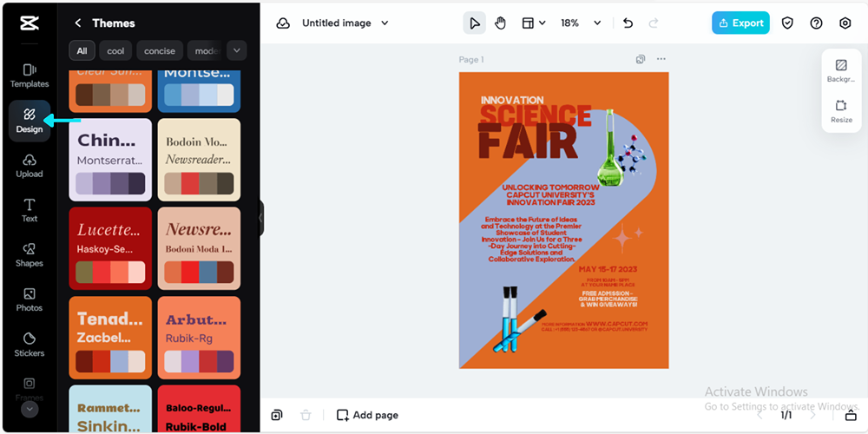Open the layout view dropdown

point(534,23)
